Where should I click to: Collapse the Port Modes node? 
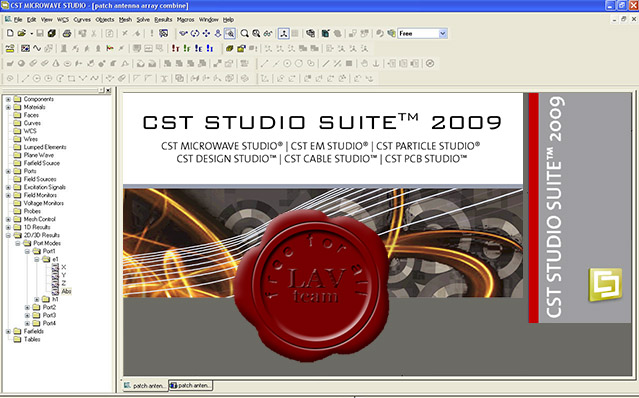[x=18, y=243]
